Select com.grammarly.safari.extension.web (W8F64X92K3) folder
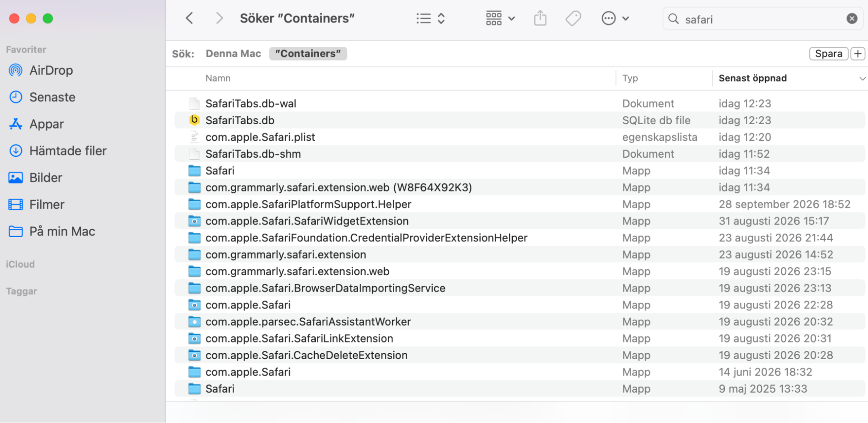 (x=339, y=188)
